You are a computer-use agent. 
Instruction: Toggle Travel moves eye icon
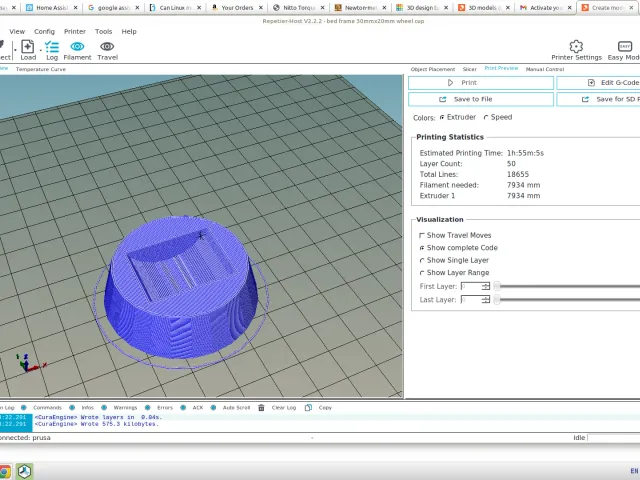tap(107, 47)
